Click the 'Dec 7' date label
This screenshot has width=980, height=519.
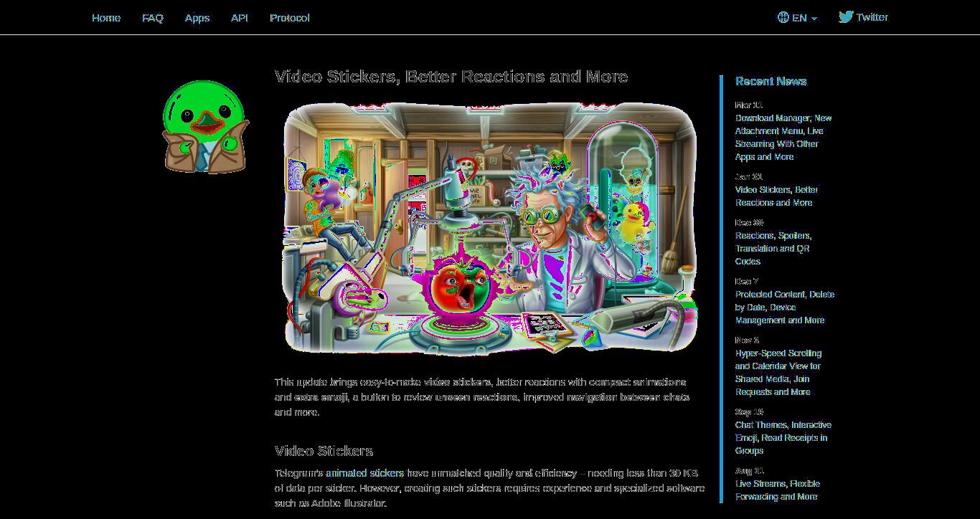coord(747,282)
